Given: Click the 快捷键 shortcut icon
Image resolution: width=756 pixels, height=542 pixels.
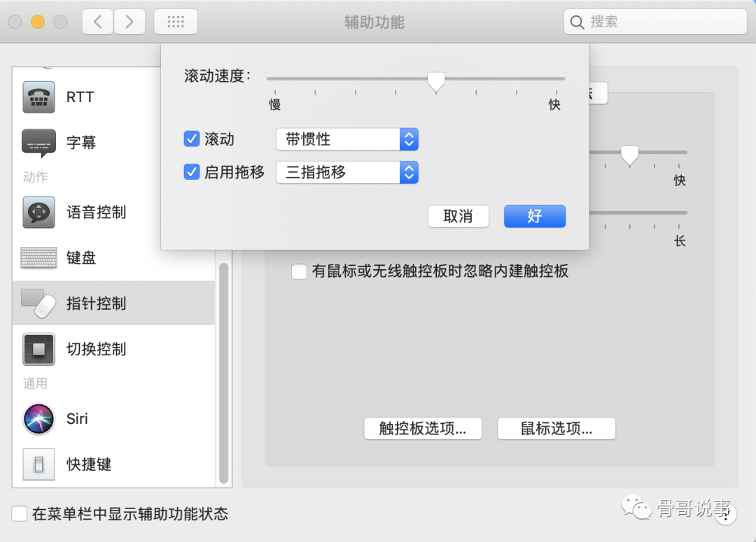Looking at the screenshot, I should tap(38, 464).
